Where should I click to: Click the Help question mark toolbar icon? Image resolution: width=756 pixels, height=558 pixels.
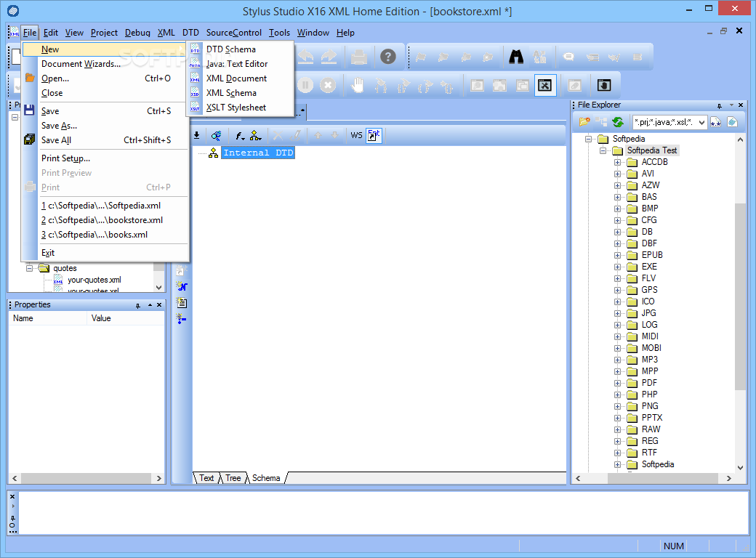pos(388,57)
